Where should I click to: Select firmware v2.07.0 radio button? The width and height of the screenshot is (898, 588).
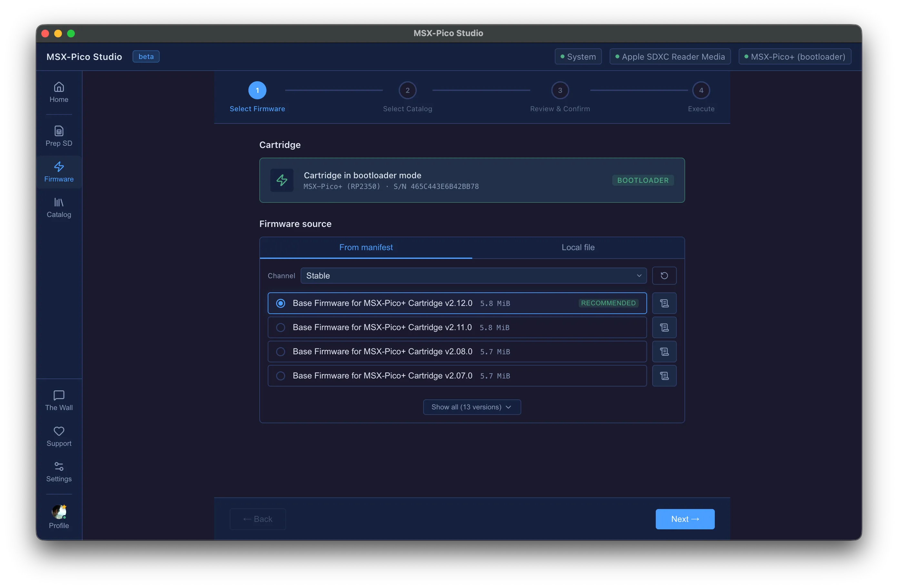280,376
